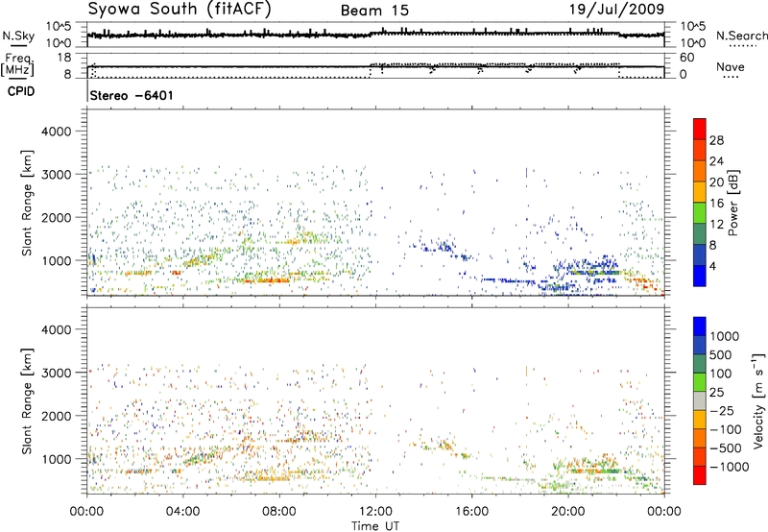Click the 28 dB label on power colorbar
The height and width of the screenshot is (532, 768).
[x=716, y=140]
